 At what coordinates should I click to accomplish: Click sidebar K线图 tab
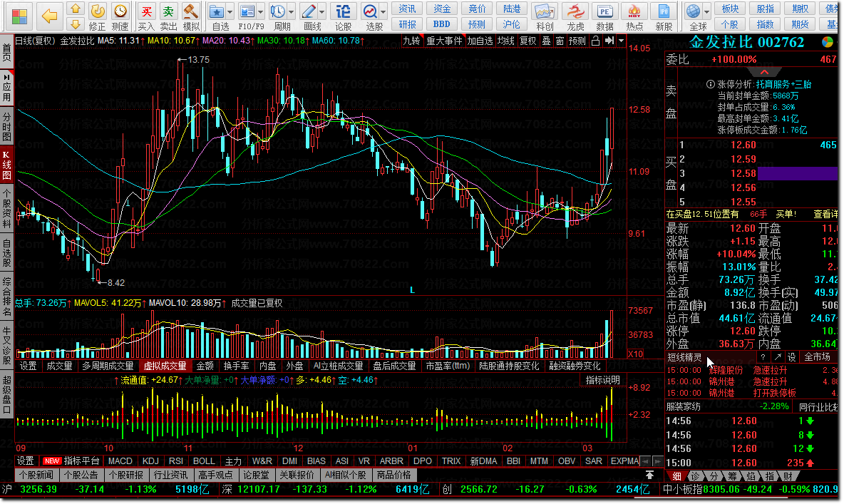[6, 165]
